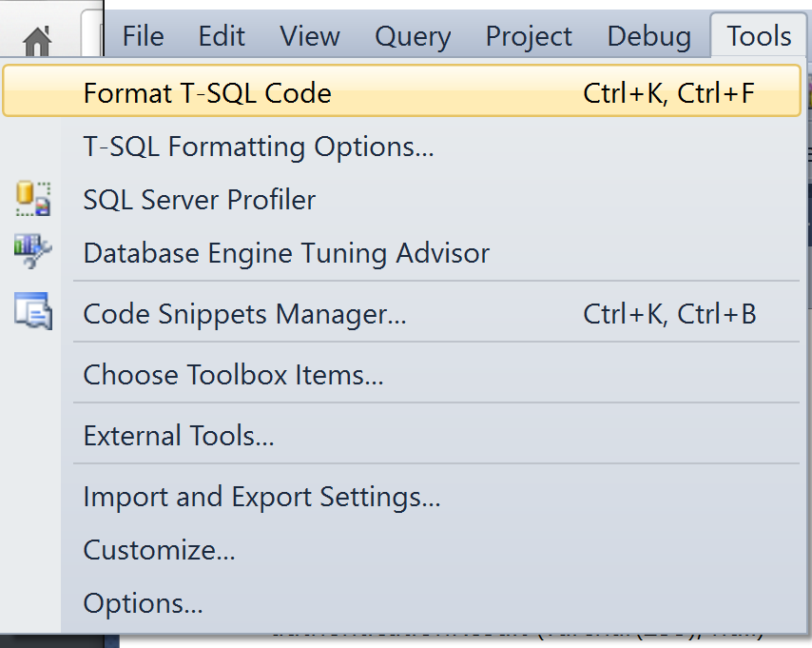Open External Tools dialog
The image size is (812, 648).
click(178, 435)
